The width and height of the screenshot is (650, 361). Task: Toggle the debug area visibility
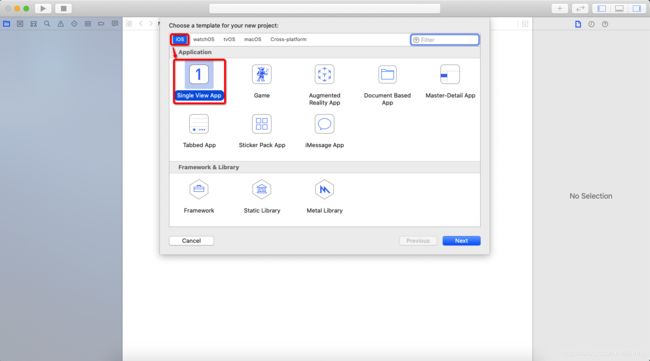click(619, 8)
